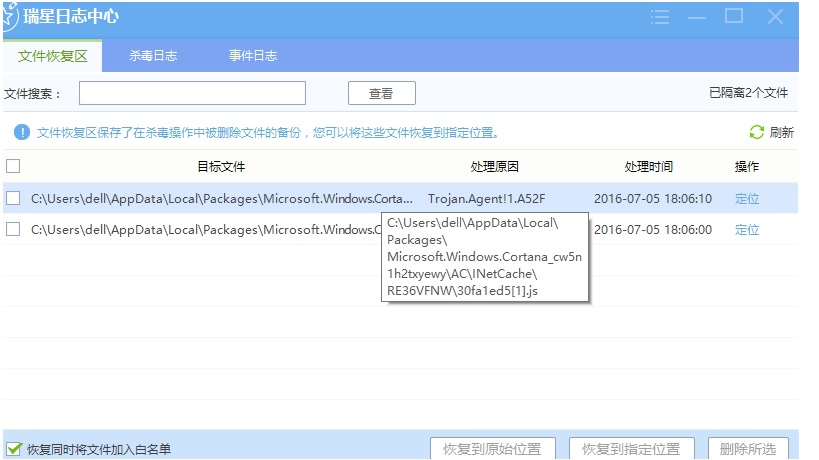Image resolution: width=819 pixels, height=460 pixels.
Task: Click 恢复到指定位置 button
Action: [631, 449]
